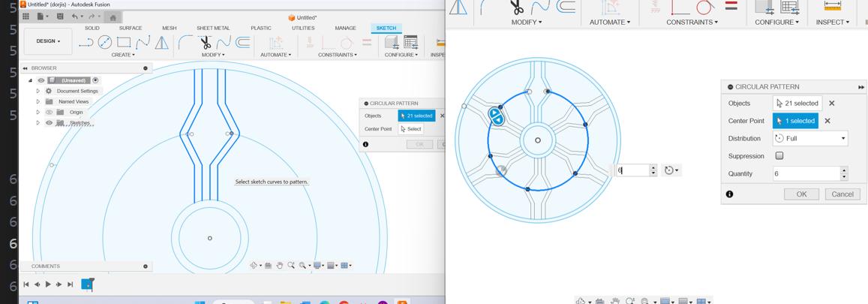The width and height of the screenshot is (868, 304).
Task: Click the quantity input box on right canvas
Action: 632,170
